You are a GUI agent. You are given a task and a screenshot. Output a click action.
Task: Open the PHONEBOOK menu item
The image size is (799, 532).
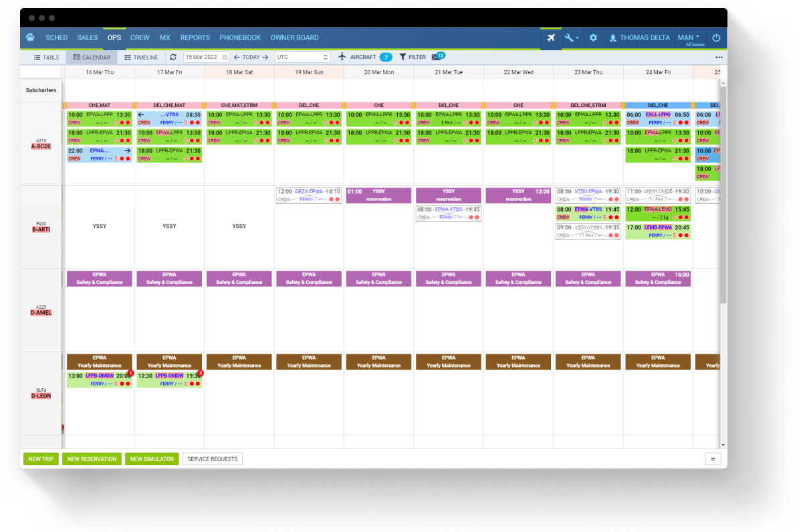click(x=240, y=37)
